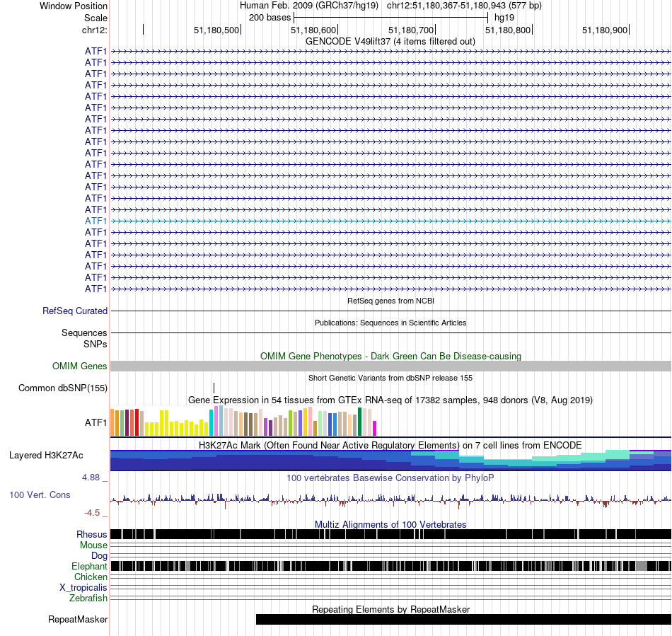Click the chr12: label in ruler
The image size is (672, 636).
pyautogui.click(x=95, y=30)
